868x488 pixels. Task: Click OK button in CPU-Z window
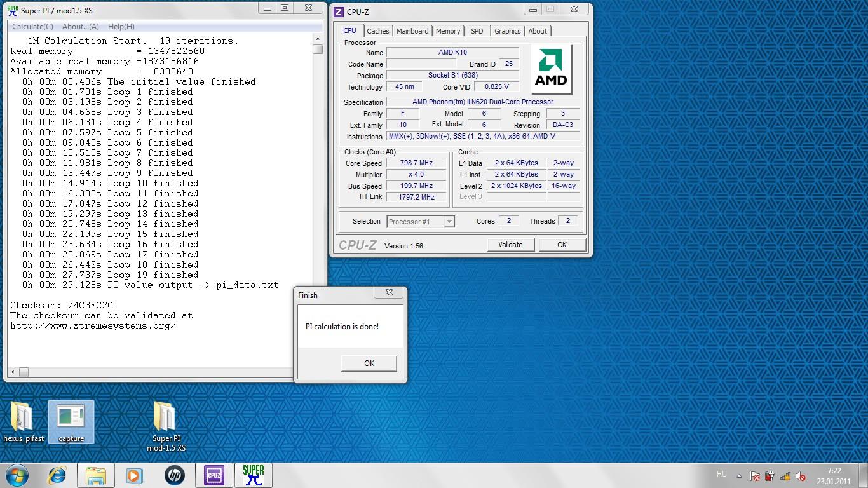click(x=562, y=245)
